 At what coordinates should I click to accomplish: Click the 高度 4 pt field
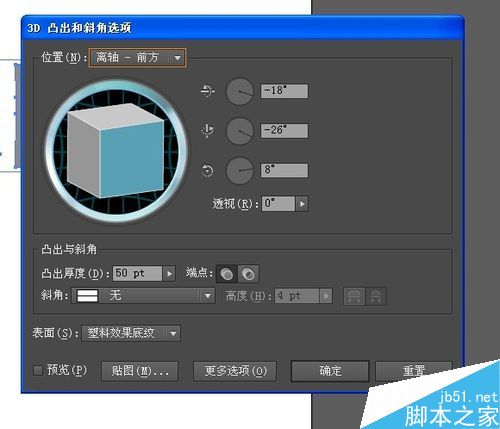[x=297, y=296]
